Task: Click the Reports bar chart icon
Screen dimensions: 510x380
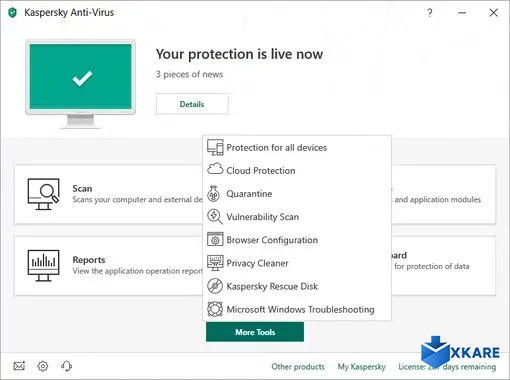Action: pos(44,266)
